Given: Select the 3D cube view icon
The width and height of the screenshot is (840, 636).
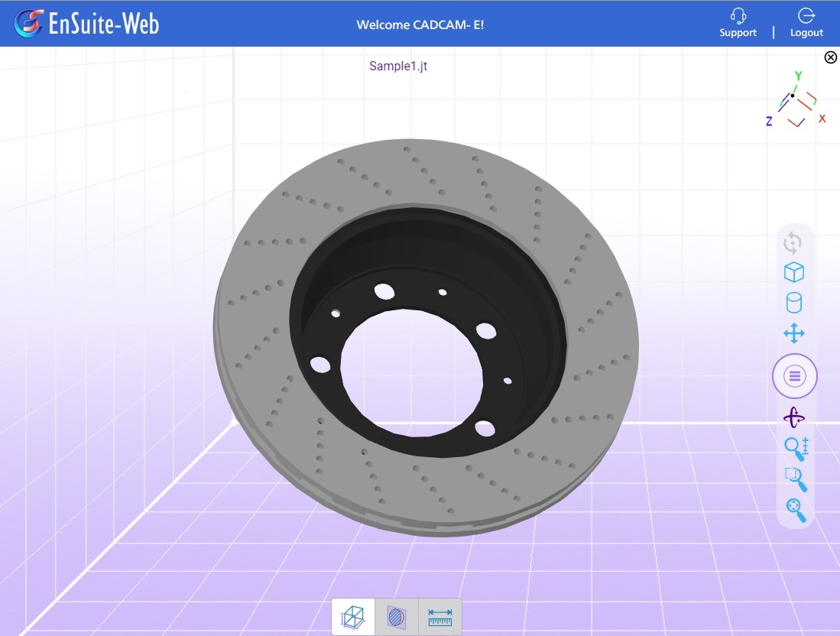Looking at the screenshot, I should (794, 272).
